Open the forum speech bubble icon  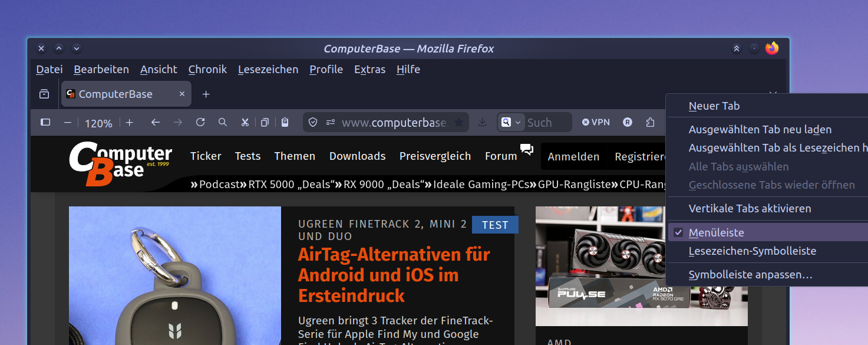527,149
